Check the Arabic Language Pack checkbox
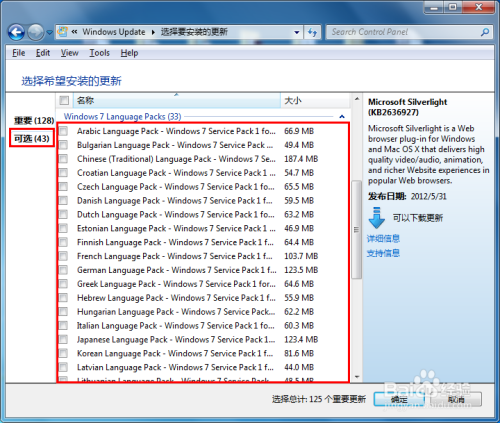This screenshot has height=423, width=500. click(x=63, y=131)
